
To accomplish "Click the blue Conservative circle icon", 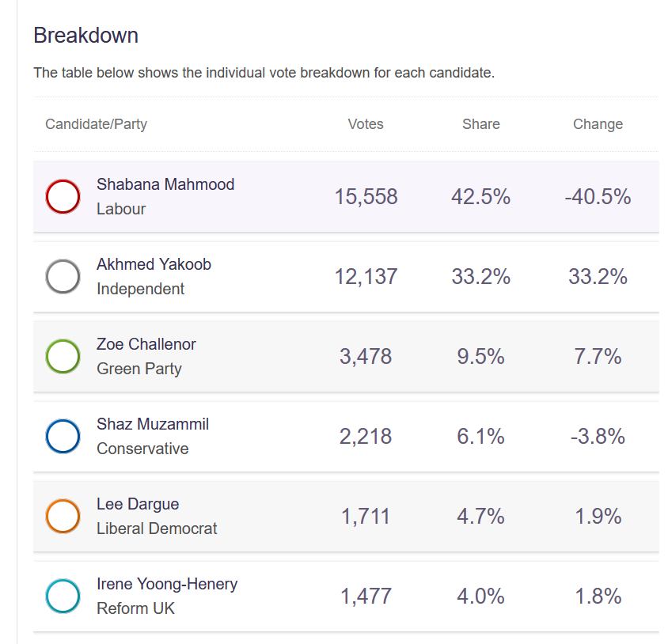I will coord(63,436).
